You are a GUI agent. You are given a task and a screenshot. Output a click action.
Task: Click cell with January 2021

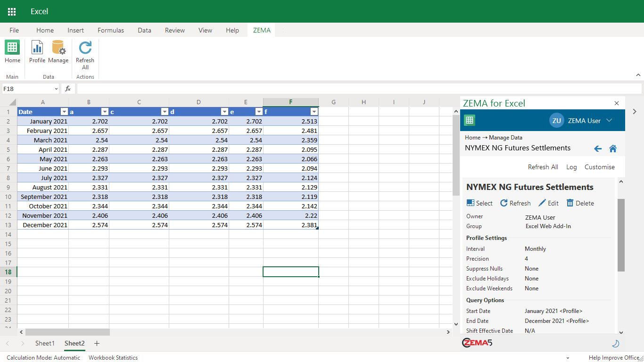43,121
